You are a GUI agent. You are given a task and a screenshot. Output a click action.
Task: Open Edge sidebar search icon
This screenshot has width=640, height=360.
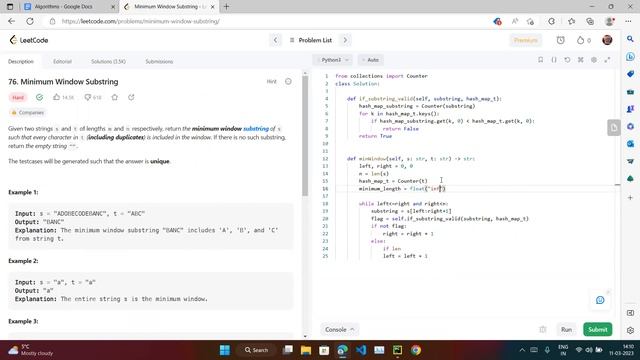[x=630, y=39]
